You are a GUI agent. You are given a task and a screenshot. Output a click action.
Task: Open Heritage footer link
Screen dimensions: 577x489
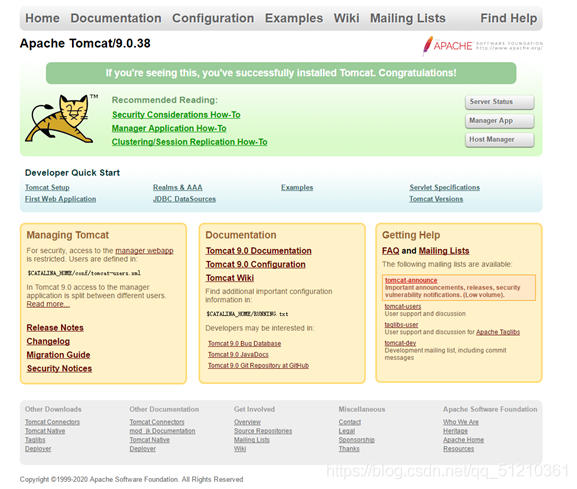point(455,431)
